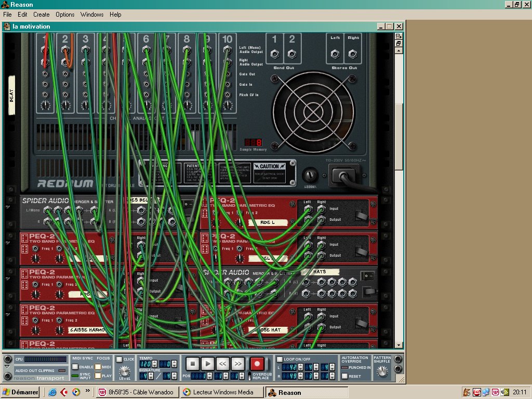532x399 pixels.
Task: Toggle the MIDI Sync ENABLE checkbox
Action: point(75,367)
